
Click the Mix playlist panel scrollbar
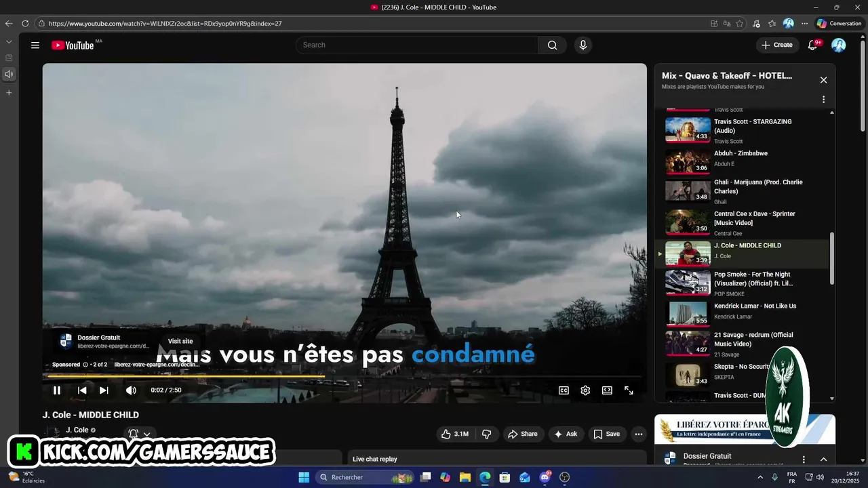[x=832, y=259]
